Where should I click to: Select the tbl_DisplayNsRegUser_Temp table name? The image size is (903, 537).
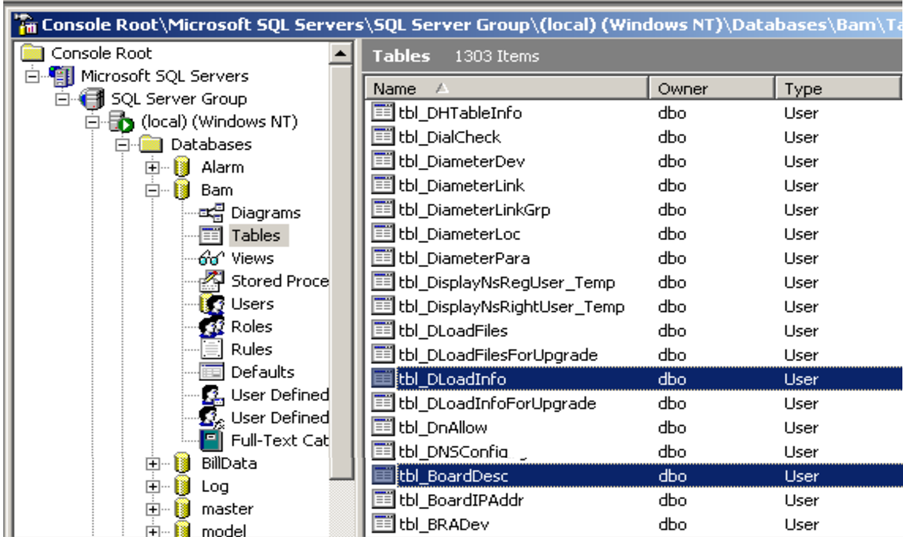click(507, 282)
